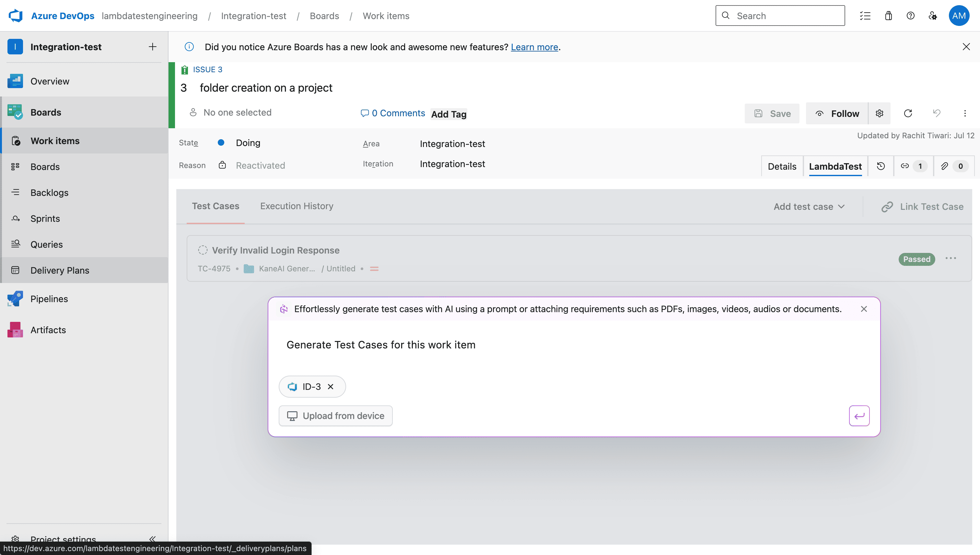Open the organization settings gear icon
The width and height of the screenshot is (980, 555).
(x=933, y=16)
